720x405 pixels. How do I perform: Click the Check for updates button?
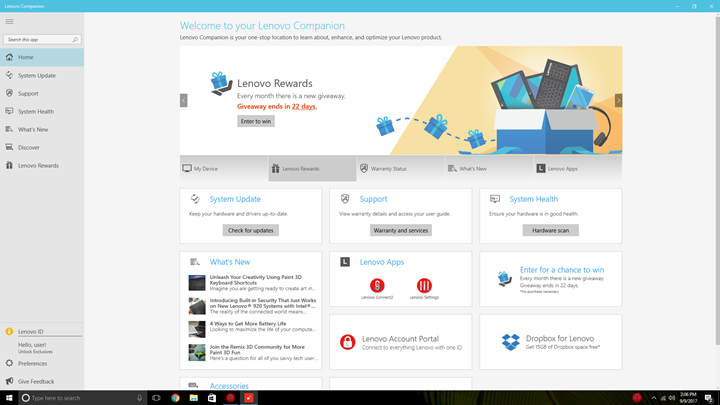pyautogui.click(x=251, y=231)
